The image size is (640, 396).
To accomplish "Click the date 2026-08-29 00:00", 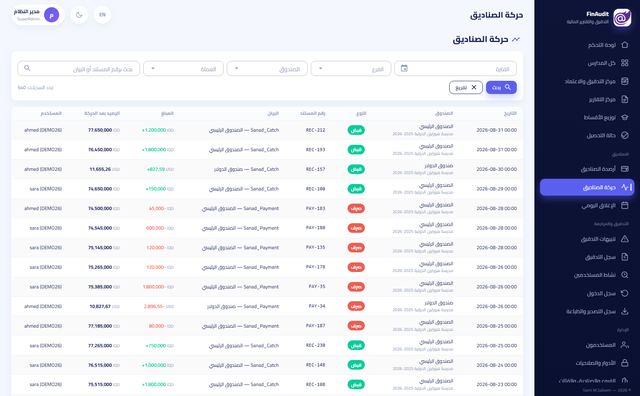I will click(497, 189).
